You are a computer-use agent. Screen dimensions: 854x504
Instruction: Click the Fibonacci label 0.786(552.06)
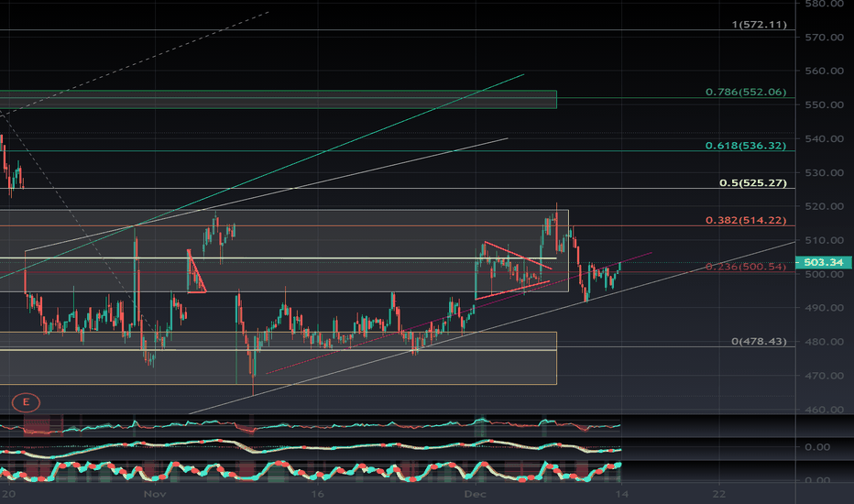746,92
